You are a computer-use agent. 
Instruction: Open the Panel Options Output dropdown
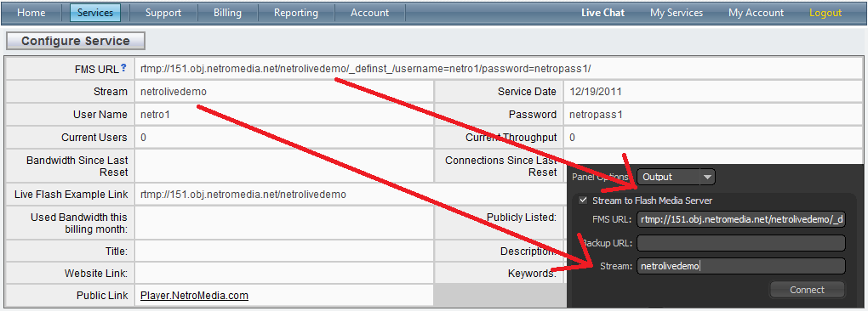click(676, 177)
